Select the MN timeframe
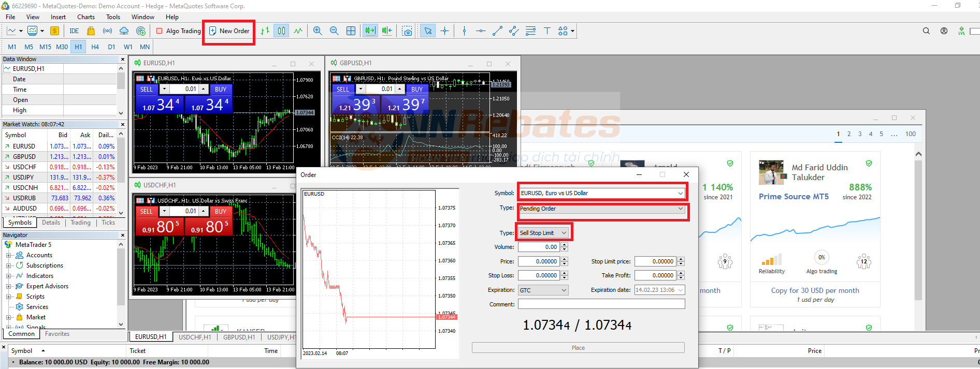The height and width of the screenshot is (369, 980). click(x=145, y=47)
